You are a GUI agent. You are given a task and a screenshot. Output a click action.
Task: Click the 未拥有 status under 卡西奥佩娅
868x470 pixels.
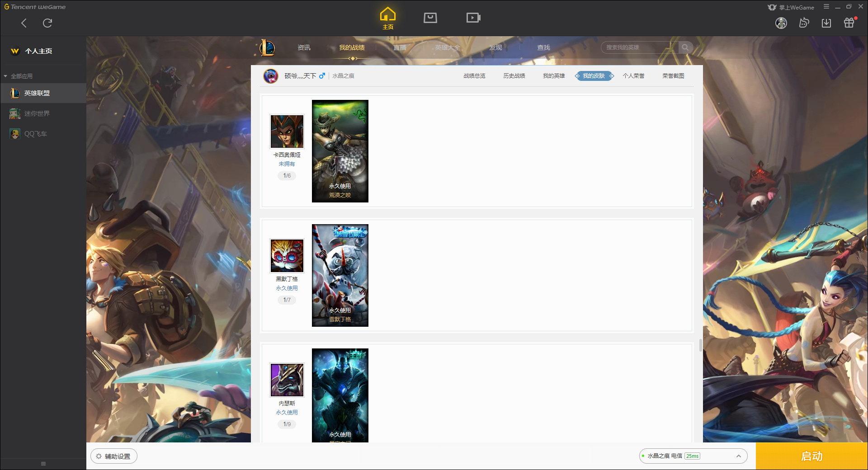pyautogui.click(x=287, y=164)
